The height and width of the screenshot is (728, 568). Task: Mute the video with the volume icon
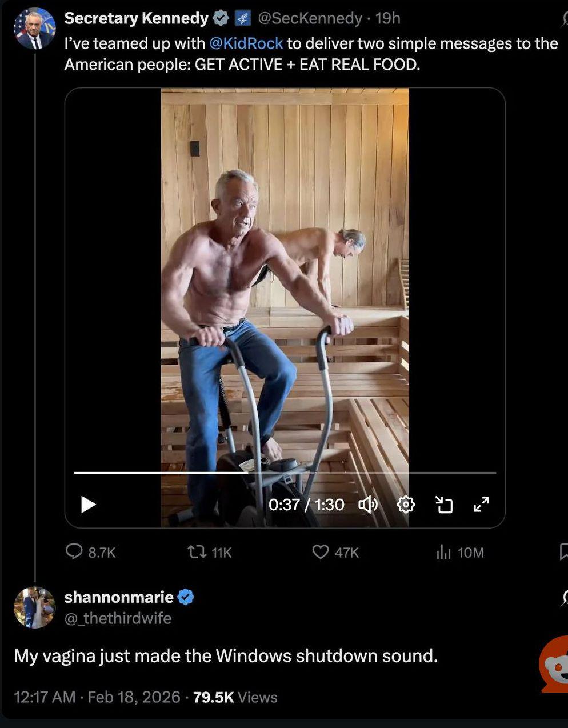click(x=368, y=505)
